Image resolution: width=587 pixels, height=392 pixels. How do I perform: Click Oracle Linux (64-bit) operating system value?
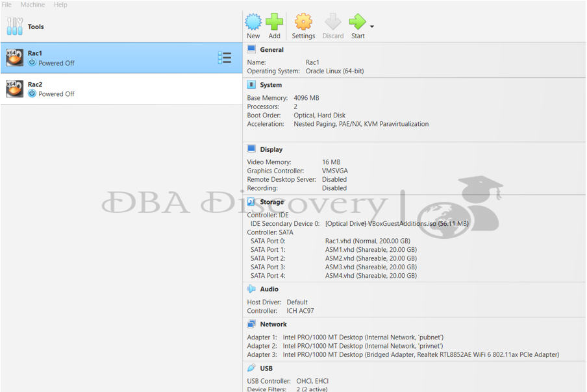[x=334, y=71]
